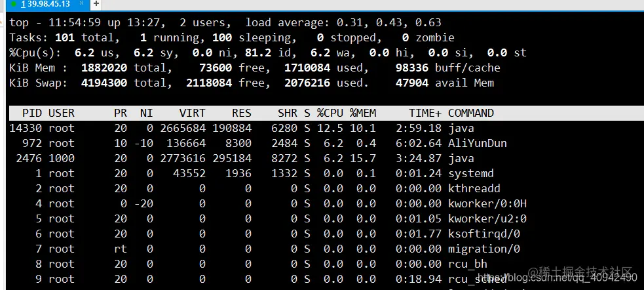644x290 pixels.
Task: Select the ksoftirqd/0 command name
Action: click(x=484, y=234)
